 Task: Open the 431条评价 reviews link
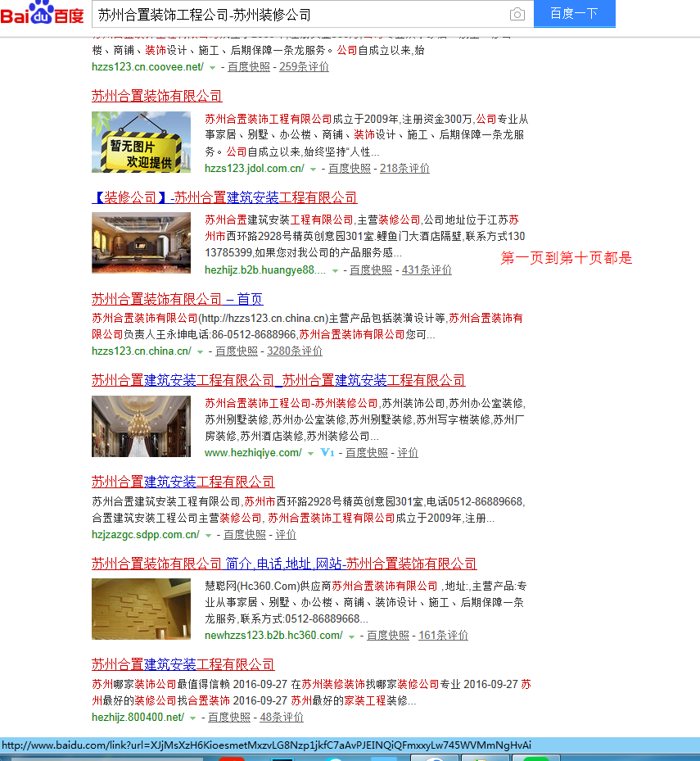(427, 270)
